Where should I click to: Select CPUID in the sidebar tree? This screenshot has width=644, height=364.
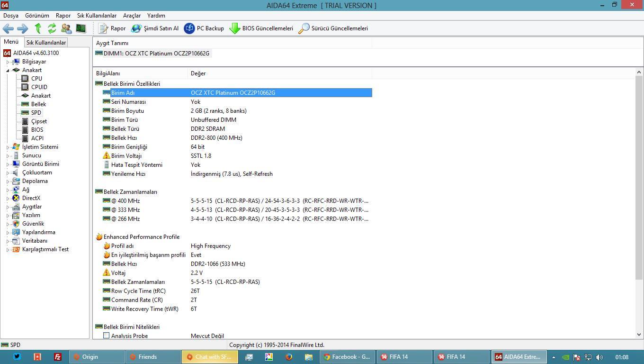pos(39,87)
